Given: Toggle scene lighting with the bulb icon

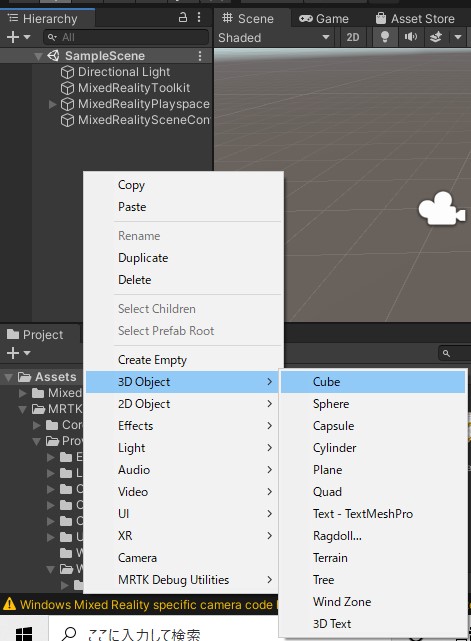Looking at the screenshot, I should 384,37.
